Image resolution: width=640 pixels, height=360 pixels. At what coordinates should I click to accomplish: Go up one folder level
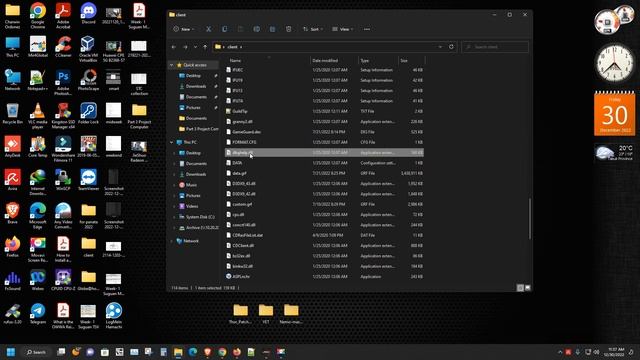(205, 47)
